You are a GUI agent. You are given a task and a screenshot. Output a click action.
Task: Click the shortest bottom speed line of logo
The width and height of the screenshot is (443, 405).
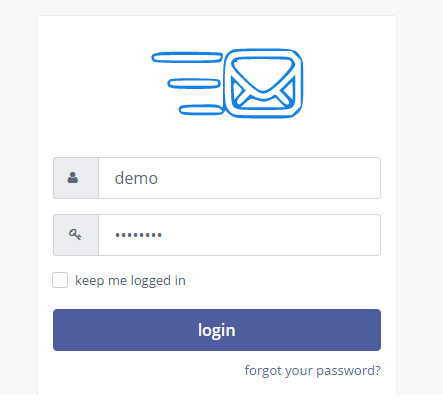(x=201, y=110)
